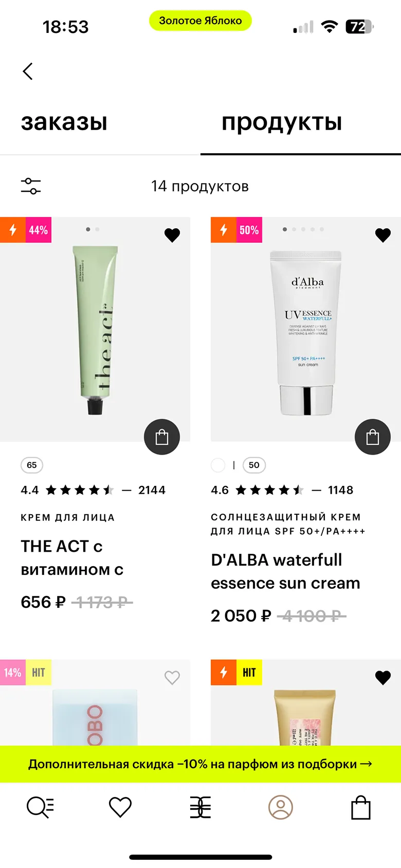Open favorites heart in bottom navigation
The height and width of the screenshot is (868, 401).
120,807
